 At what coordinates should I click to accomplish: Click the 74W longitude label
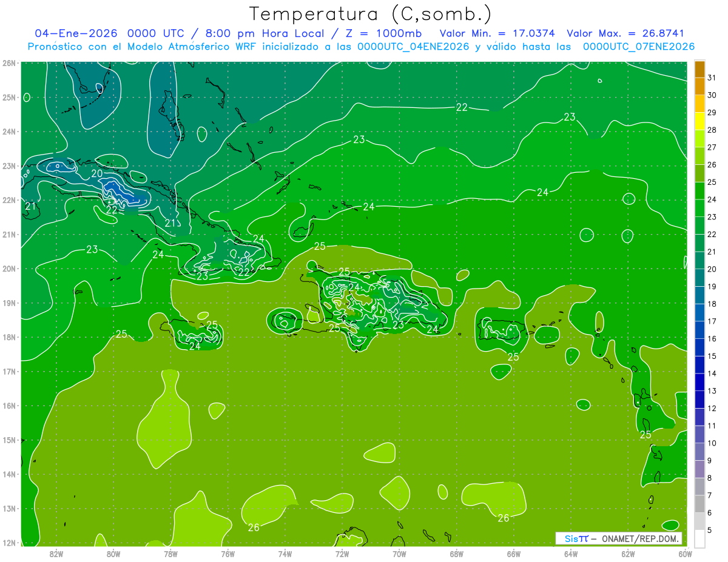(x=285, y=554)
